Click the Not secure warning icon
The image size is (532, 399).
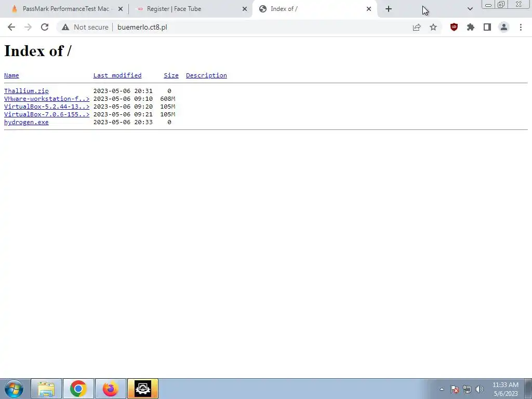pos(65,27)
